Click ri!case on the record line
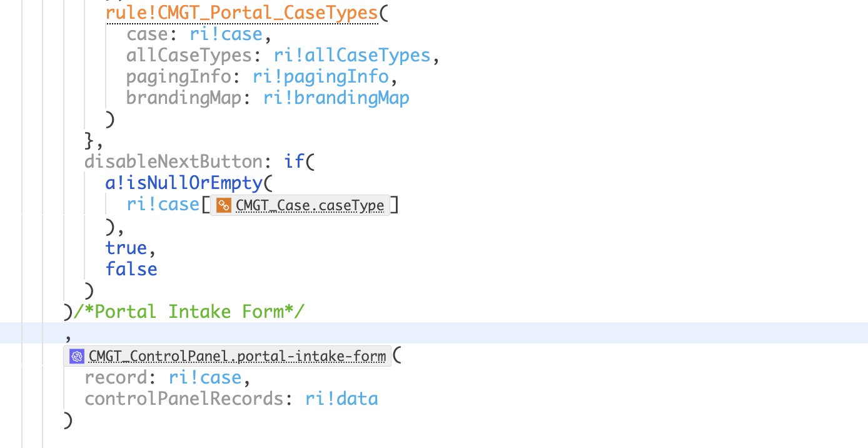The image size is (868, 448). click(x=205, y=377)
